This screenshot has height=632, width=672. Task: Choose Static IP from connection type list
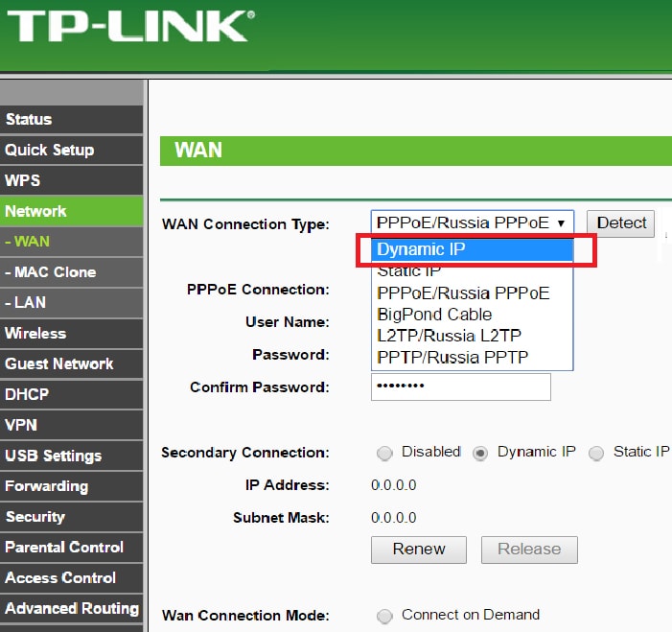[473, 271]
